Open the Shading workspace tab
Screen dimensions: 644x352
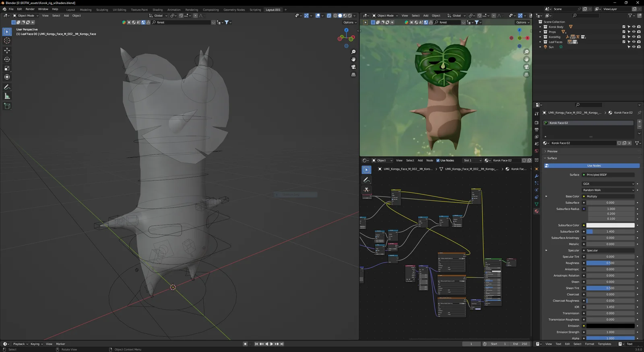[x=157, y=10]
